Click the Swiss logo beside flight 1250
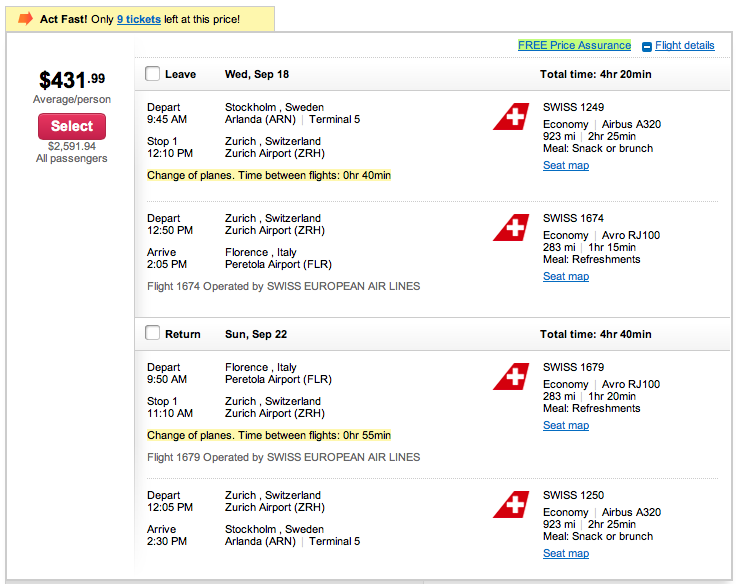Image resolution: width=740 pixels, height=584 pixels. tap(511, 505)
